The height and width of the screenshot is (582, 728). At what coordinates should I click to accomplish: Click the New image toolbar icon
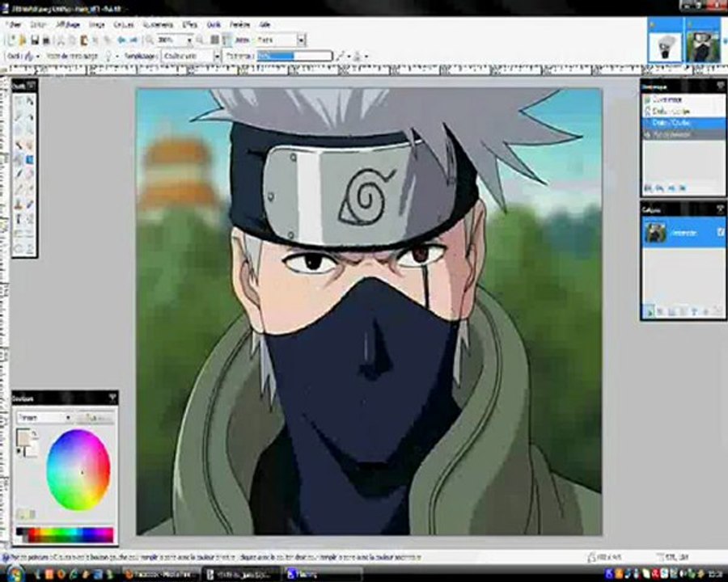11,40
